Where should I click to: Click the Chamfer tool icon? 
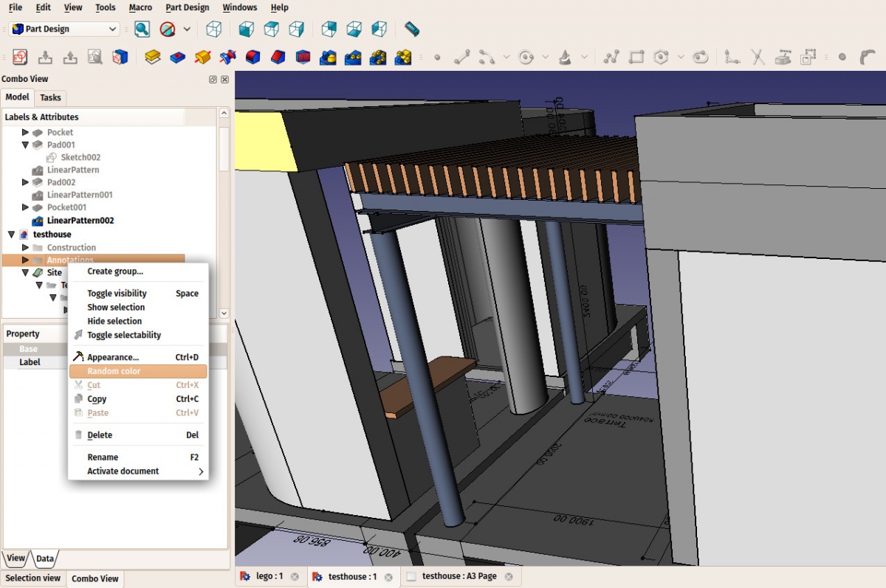[278, 57]
